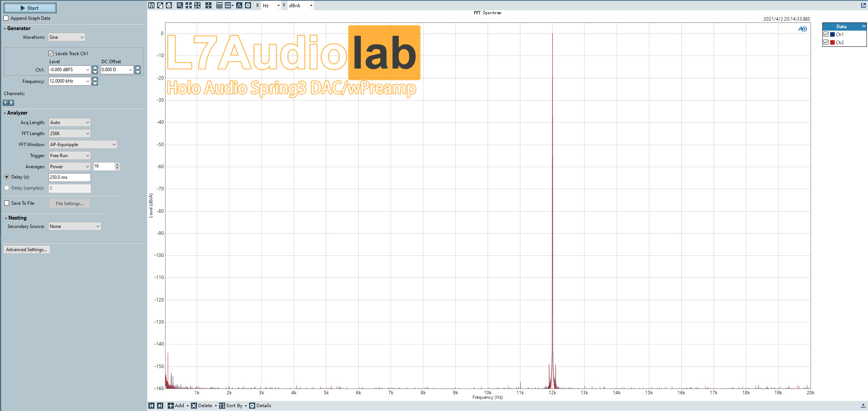
Task: Click the Delay 250.0 ms field
Action: point(70,177)
